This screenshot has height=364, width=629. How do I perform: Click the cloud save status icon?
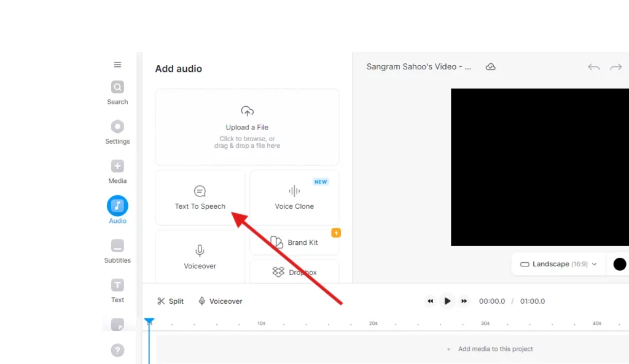click(490, 66)
